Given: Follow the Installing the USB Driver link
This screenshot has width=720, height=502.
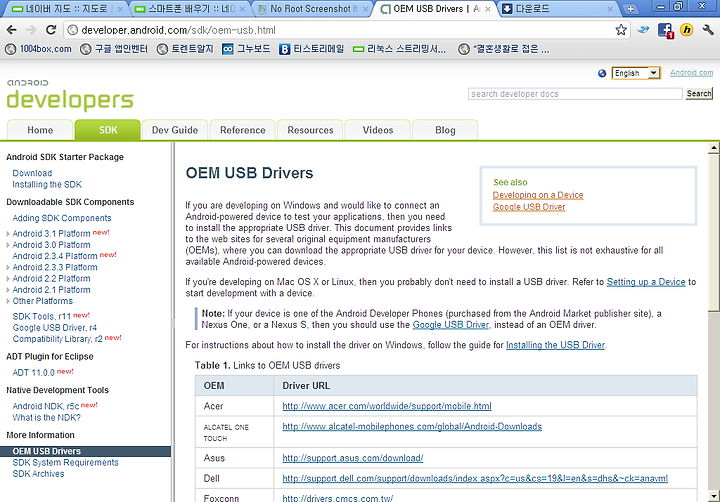Looking at the screenshot, I should (x=555, y=345).
